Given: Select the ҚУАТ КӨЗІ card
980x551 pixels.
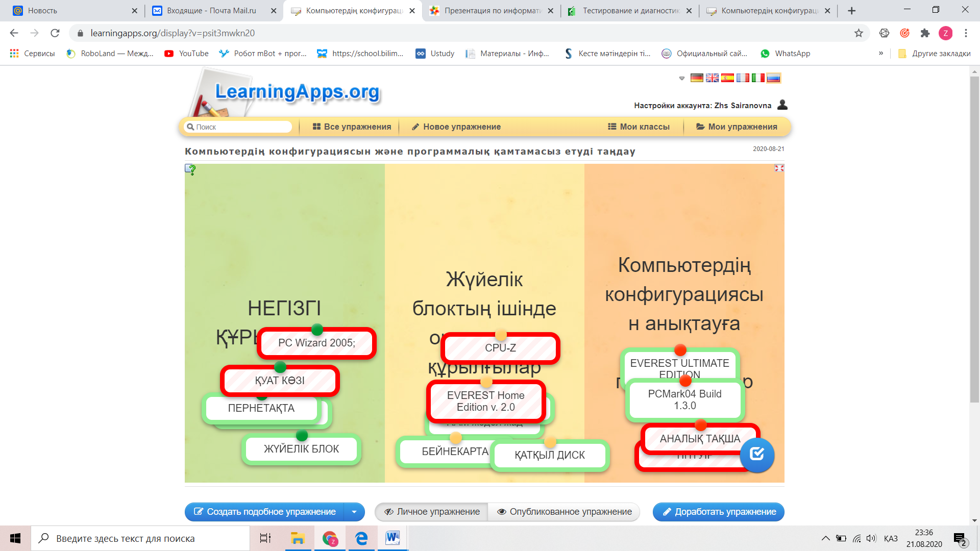Looking at the screenshot, I should click(x=280, y=381).
